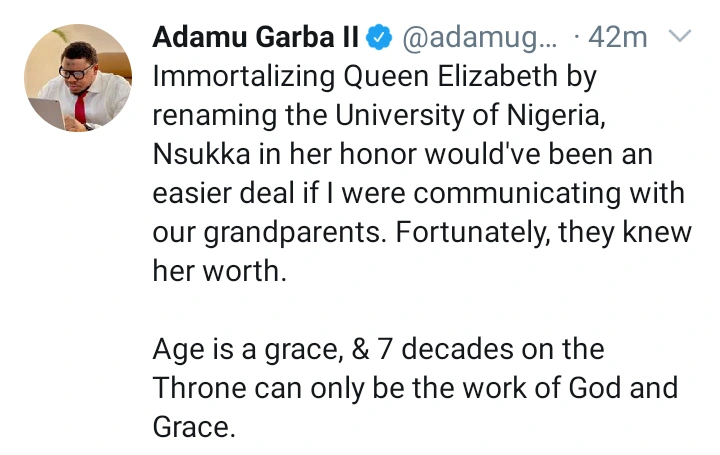Click the blue verified badge
Image resolution: width=720 pixels, height=455 pixels.
click(x=379, y=38)
